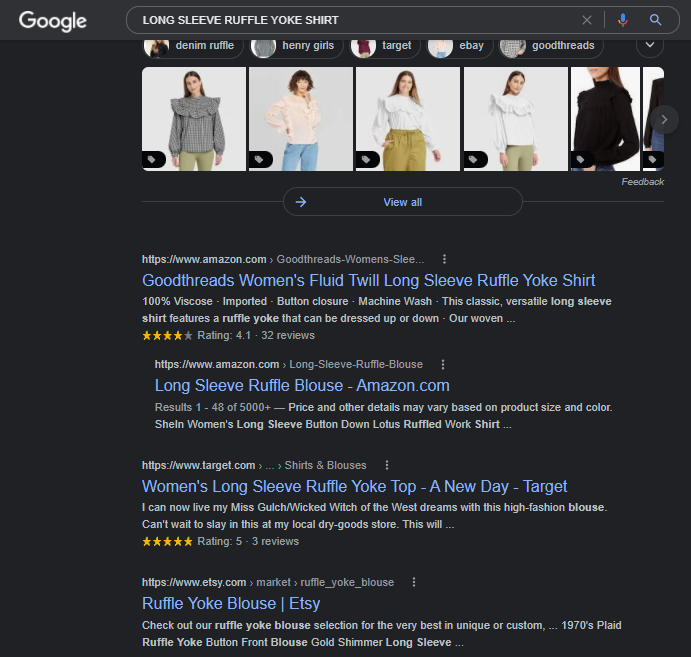Select the 'henry girls' filter chip
Image resolution: width=691 pixels, height=657 pixels.
tap(297, 46)
